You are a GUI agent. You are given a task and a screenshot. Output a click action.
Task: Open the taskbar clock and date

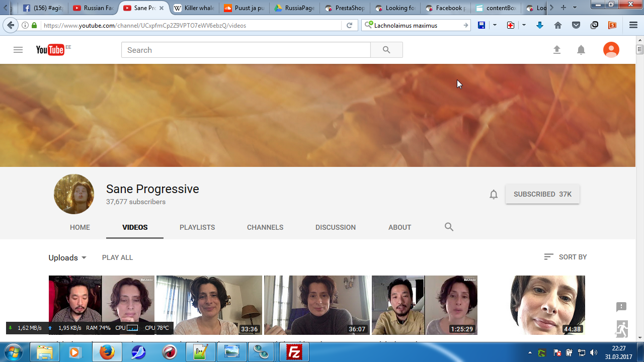pyautogui.click(x=619, y=352)
